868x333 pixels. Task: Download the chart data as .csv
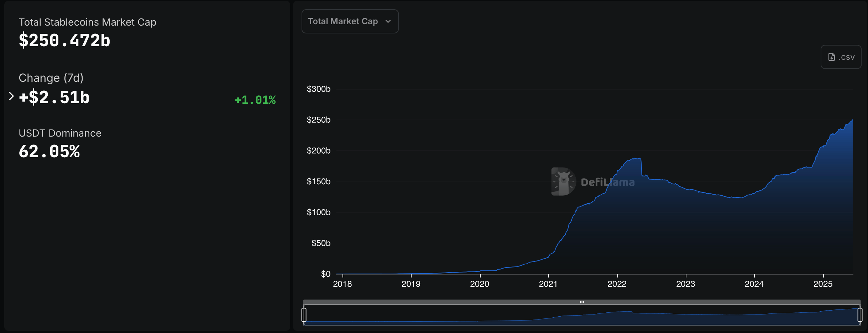(x=841, y=57)
